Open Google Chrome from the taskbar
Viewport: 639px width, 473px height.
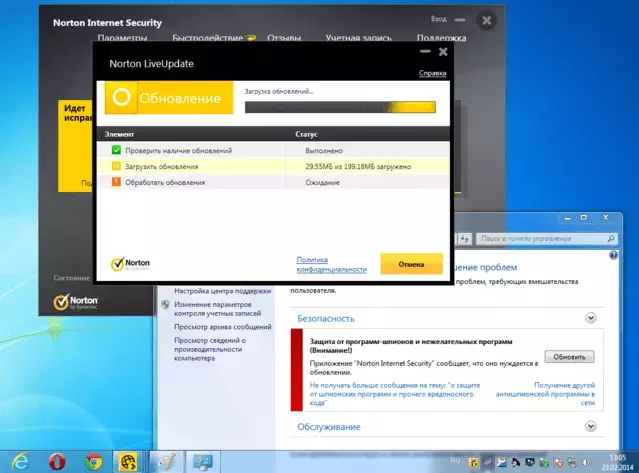[94, 462]
